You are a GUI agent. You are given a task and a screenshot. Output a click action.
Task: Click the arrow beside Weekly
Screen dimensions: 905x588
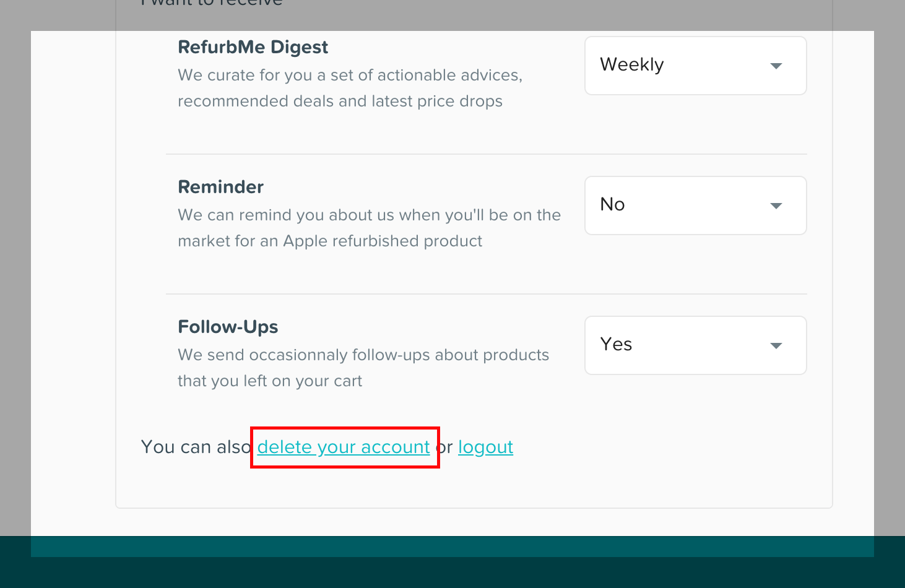[x=776, y=66]
